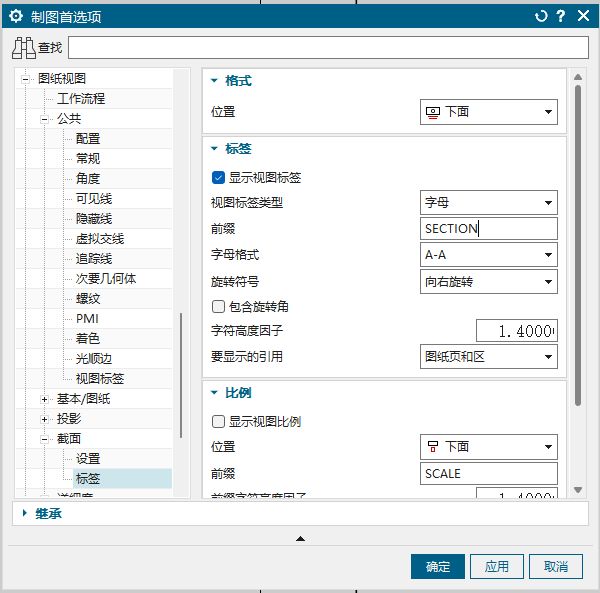This screenshot has width=600, height=593.
Task: Click the 前缀 field containing SCALE
Action: pos(489,474)
